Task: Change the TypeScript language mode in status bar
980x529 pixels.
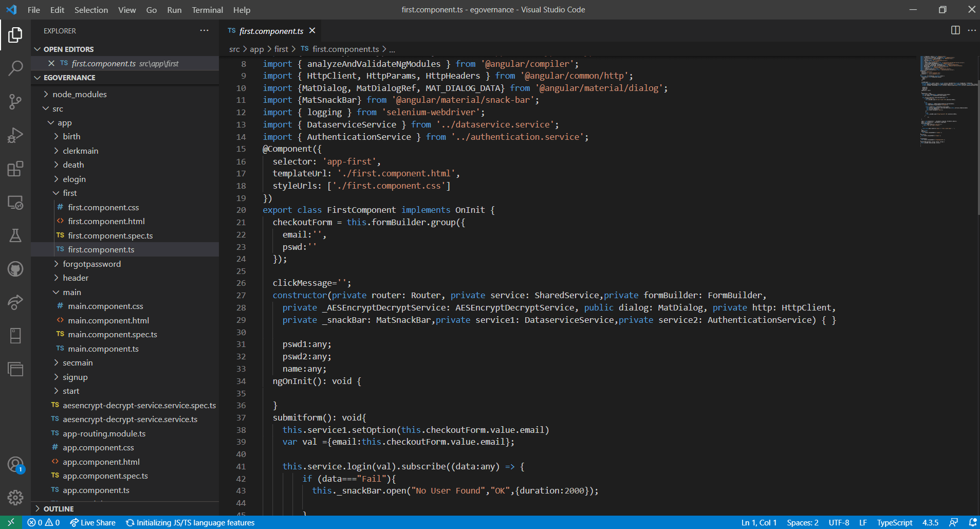Action: pyautogui.click(x=894, y=522)
